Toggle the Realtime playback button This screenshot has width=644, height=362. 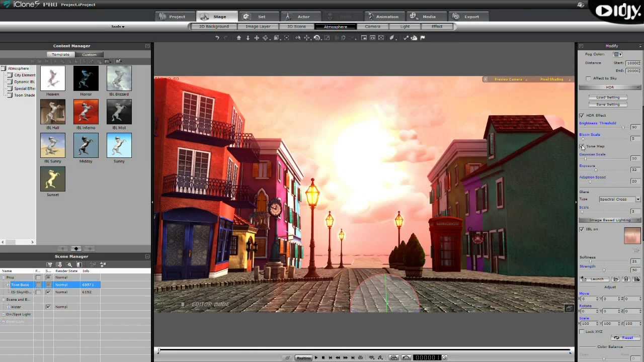coord(303,357)
